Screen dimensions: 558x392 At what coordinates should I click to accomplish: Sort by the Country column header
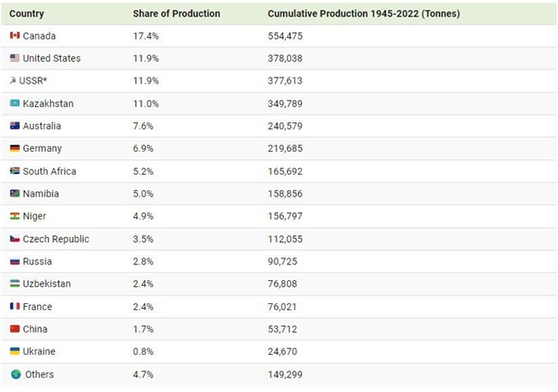point(27,14)
